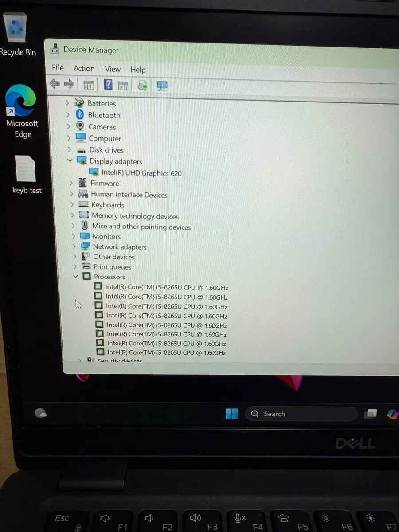The height and width of the screenshot is (532, 399).
Task: Expand the Computer category
Action: (69, 138)
